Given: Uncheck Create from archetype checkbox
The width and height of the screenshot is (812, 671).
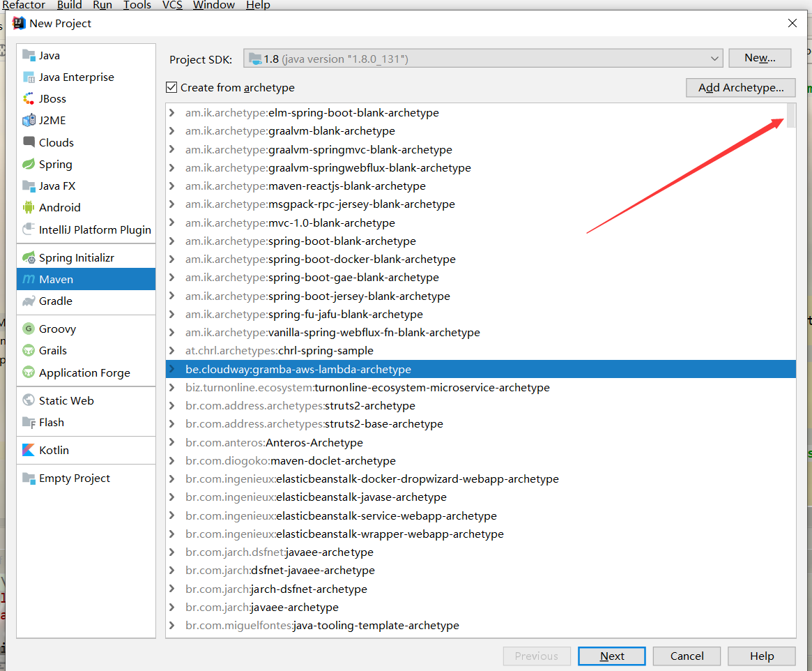Looking at the screenshot, I should (171, 87).
